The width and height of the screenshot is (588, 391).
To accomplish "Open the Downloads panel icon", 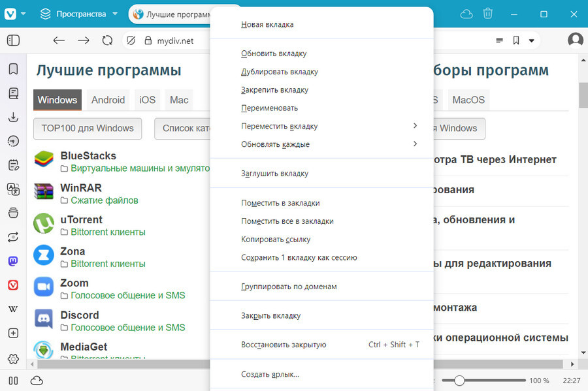I will point(13,117).
